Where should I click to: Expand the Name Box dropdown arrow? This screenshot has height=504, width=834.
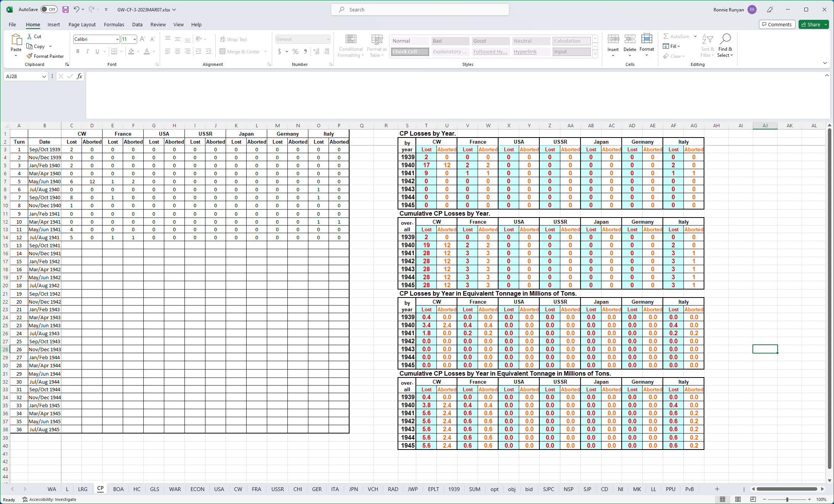pos(44,76)
